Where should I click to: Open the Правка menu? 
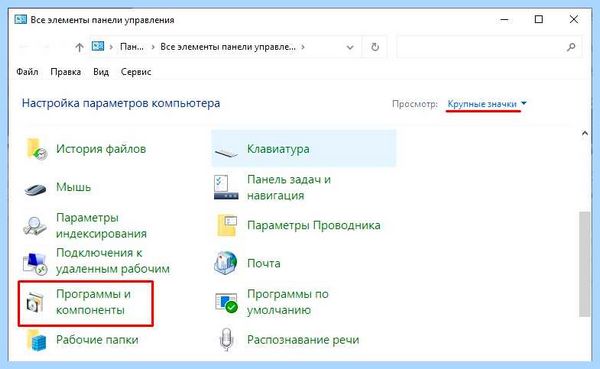pos(65,72)
